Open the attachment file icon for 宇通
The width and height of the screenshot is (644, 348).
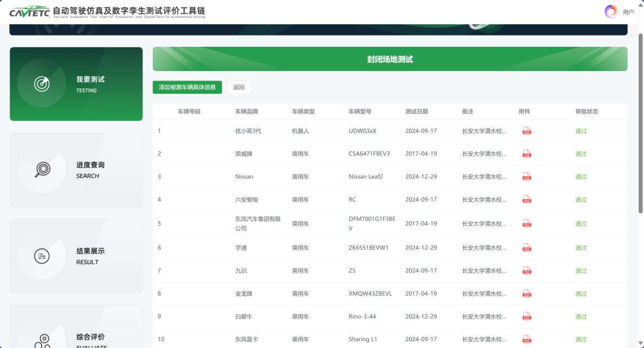point(527,248)
